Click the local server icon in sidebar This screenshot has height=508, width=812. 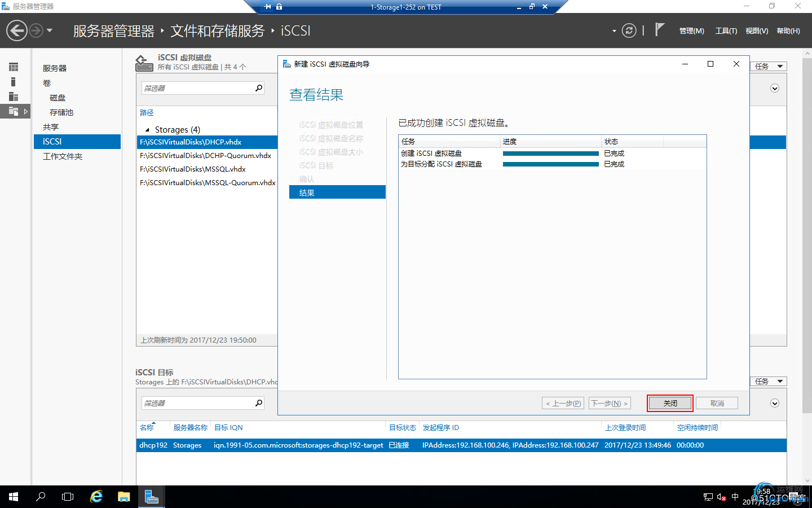(x=14, y=82)
